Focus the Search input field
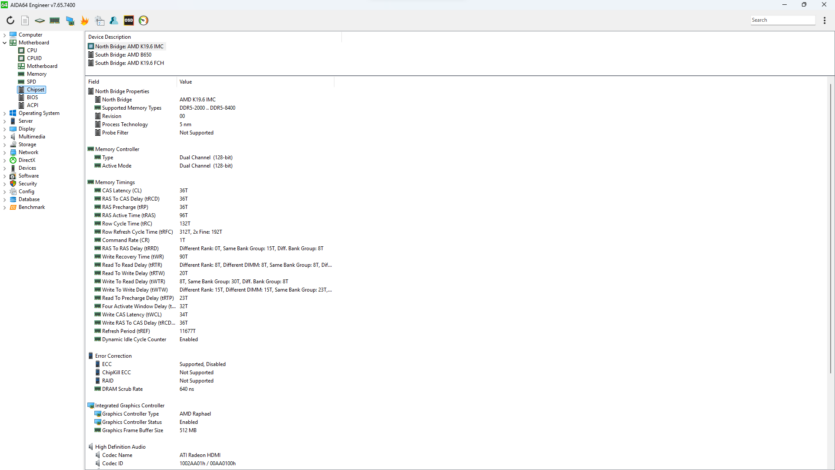The width and height of the screenshot is (835, 470). point(782,20)
